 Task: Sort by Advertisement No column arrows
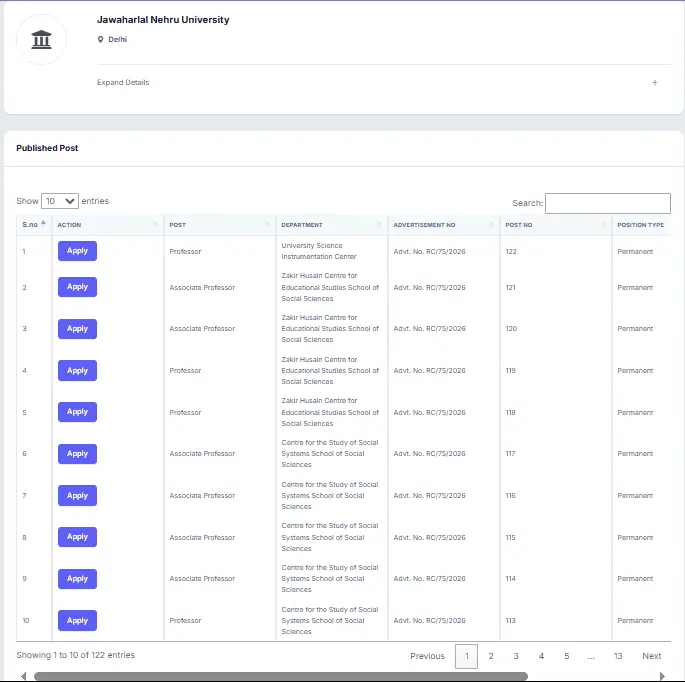click(491, 225)
